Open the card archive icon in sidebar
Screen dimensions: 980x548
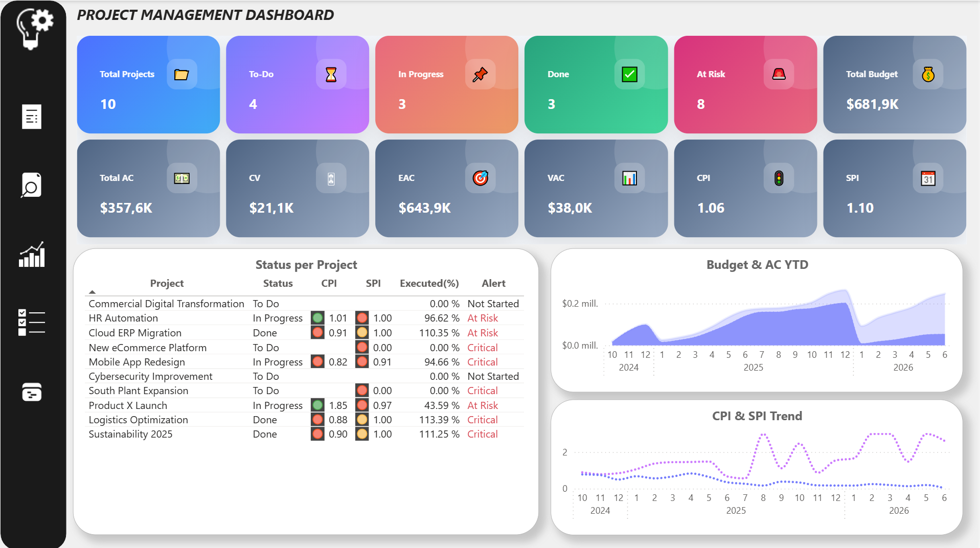pyautogui.click(x=32, y=392)
